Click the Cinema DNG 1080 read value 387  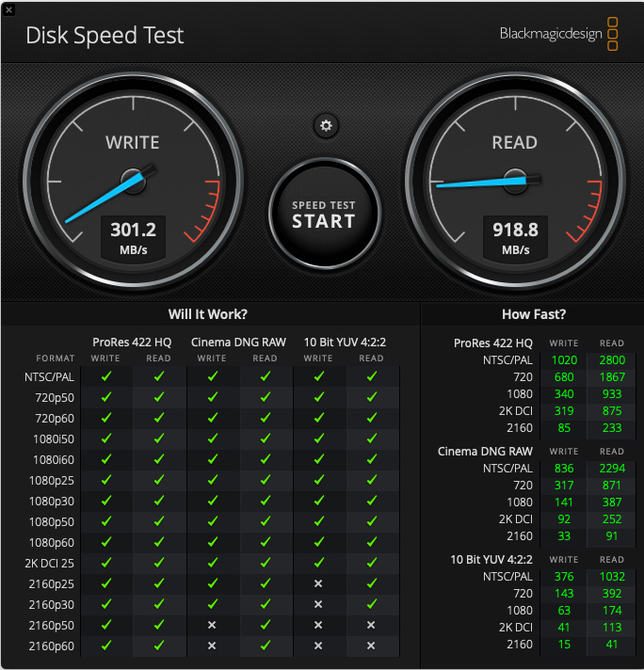[x=612, y=502]
